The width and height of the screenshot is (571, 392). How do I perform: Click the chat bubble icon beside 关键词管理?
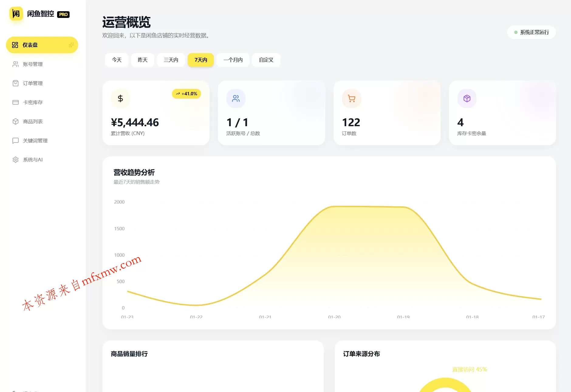click(x=15, y=140)
